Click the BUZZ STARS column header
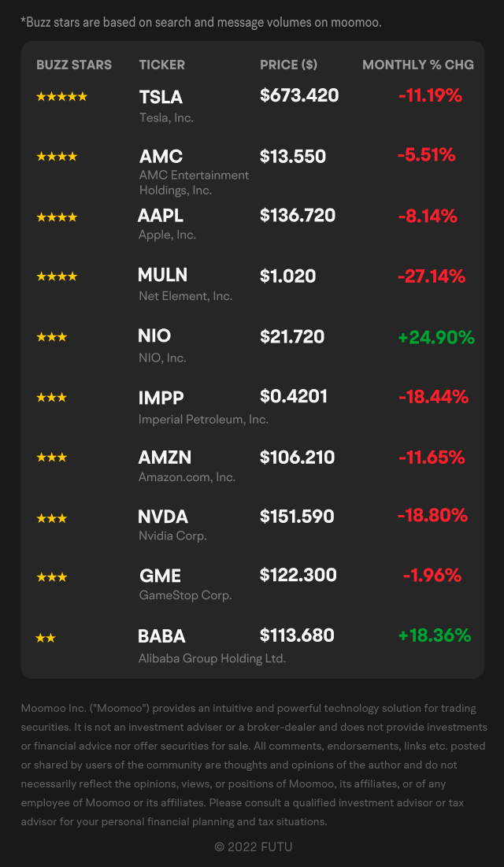This screenshot has height=867, width=504. tap(74, 65)
